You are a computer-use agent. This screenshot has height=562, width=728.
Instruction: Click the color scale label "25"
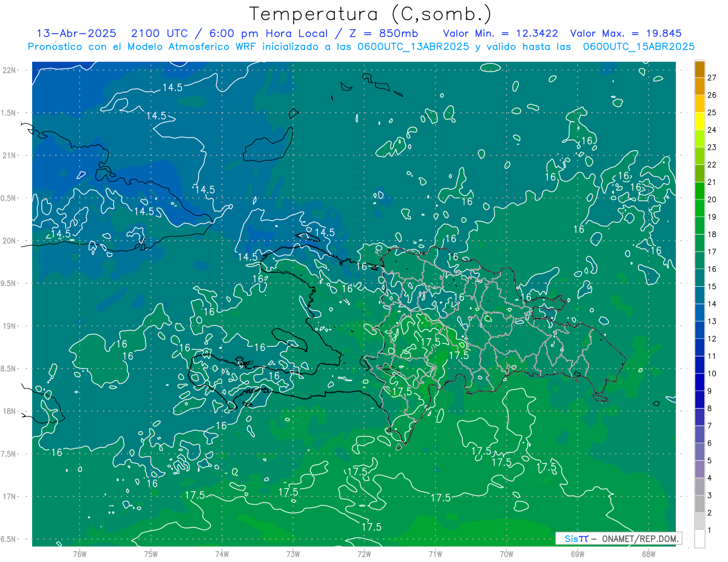712,112
